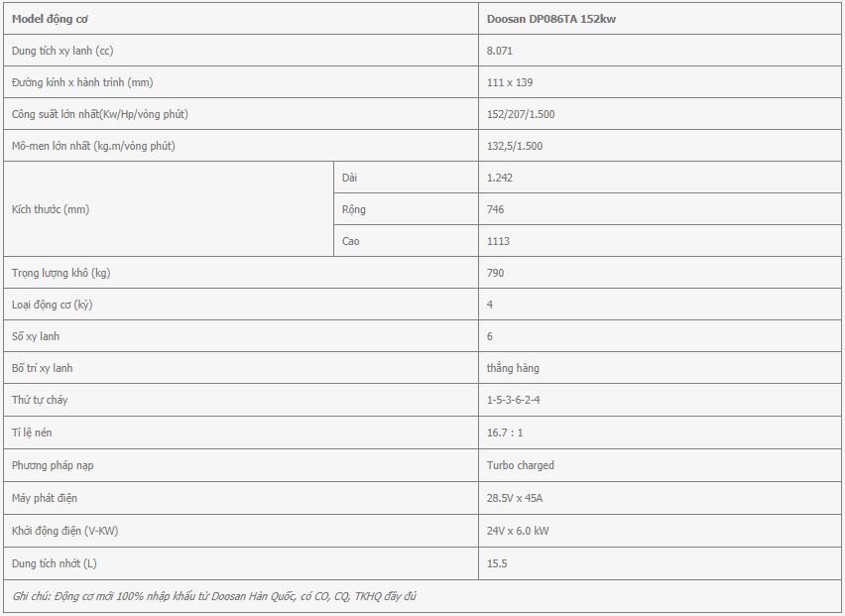The height and width of the screenshot is (616, 845).
Task: Click the dry weight value 790
Action: click(x=495, y=273)
